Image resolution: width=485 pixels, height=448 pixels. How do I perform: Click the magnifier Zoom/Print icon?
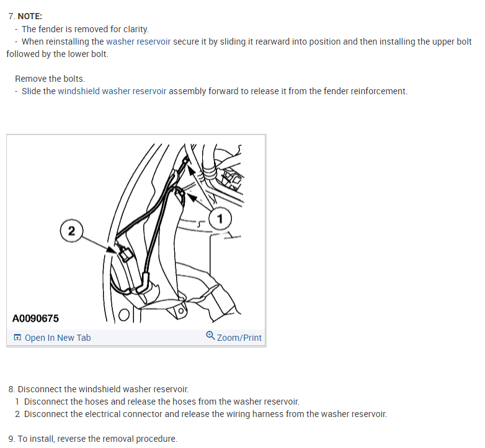coord(210,335)
